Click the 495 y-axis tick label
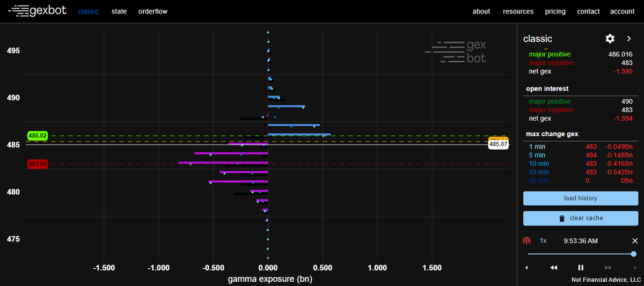 pyautogui.click(x=13, y=50)
